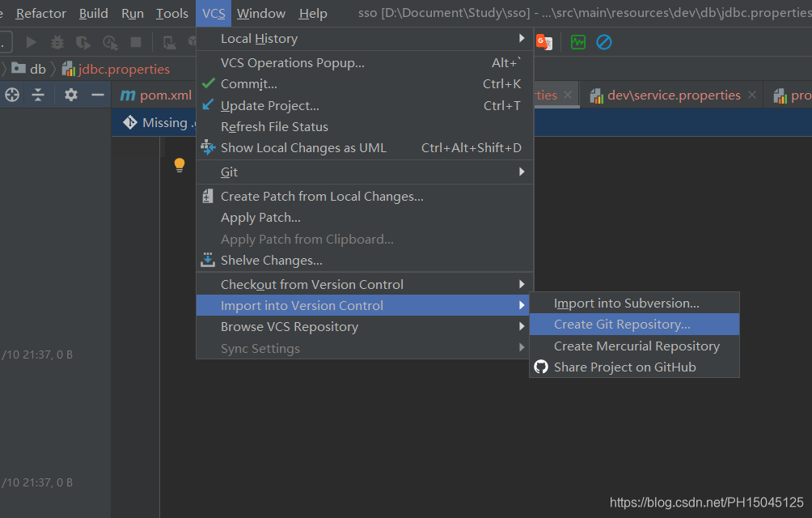812x518 pixels.
Task: Select Share Project on GitHub
Action: (634, 367)
